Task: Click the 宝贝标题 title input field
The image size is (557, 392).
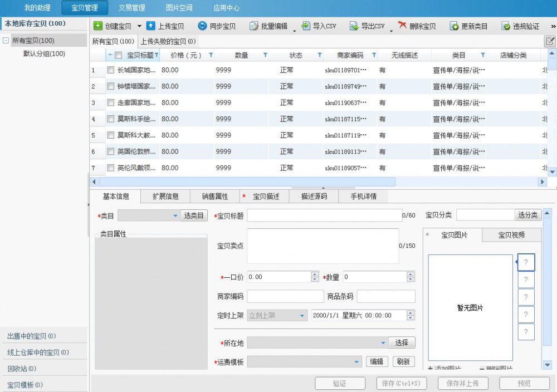Action: (x=324, y=215)
